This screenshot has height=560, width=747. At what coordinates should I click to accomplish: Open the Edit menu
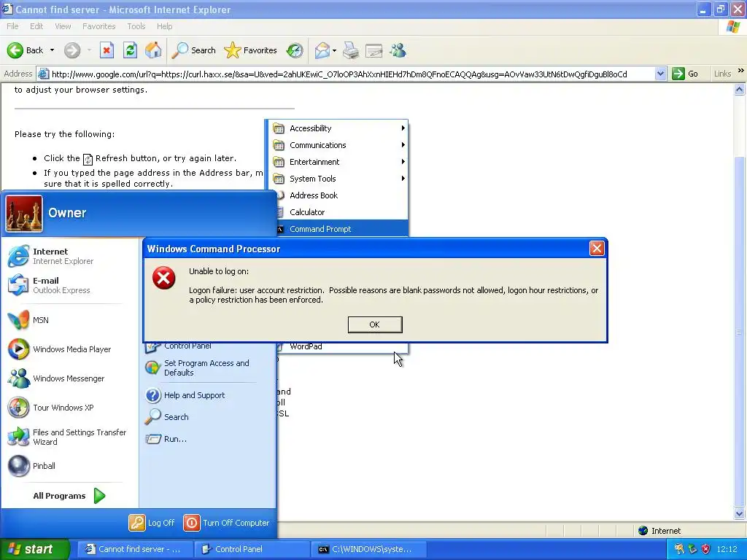[x=36, y=26]
